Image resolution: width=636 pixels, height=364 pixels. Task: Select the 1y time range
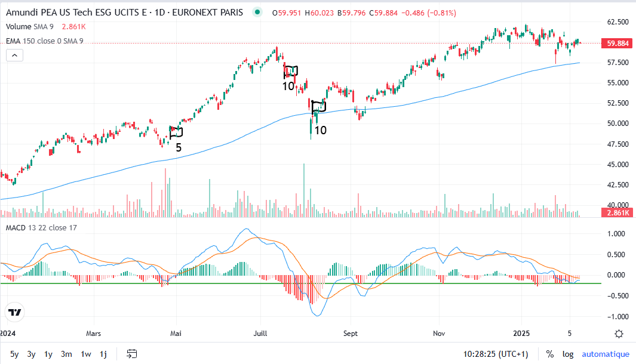click(x=48, y=354)
